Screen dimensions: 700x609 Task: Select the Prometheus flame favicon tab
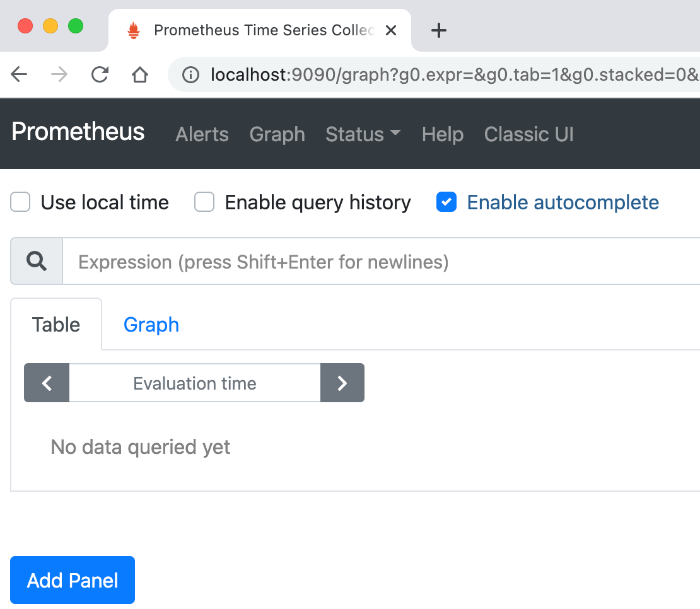pos(134,30)
